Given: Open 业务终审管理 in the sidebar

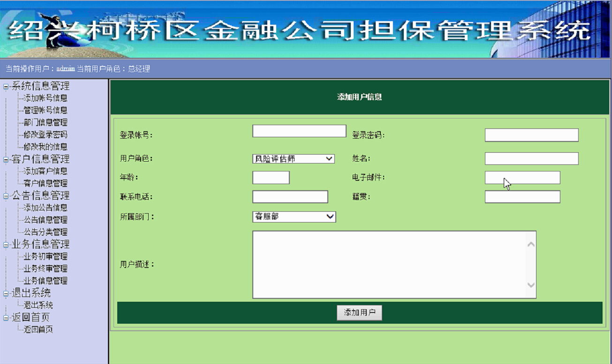Looking at the screenshot, I should (x=45, y=269).
